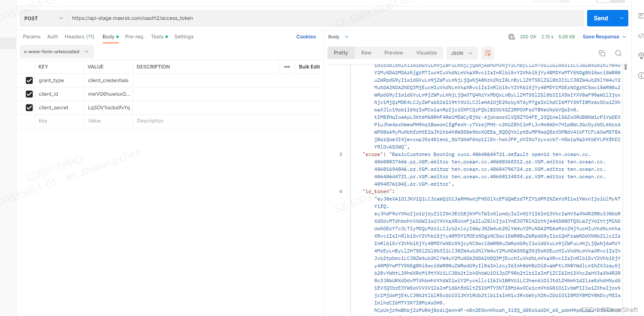Viewport: 644px width, 316px height.
Task: Click the client_secret value starting with LqSOV
Action: (108, 108)
